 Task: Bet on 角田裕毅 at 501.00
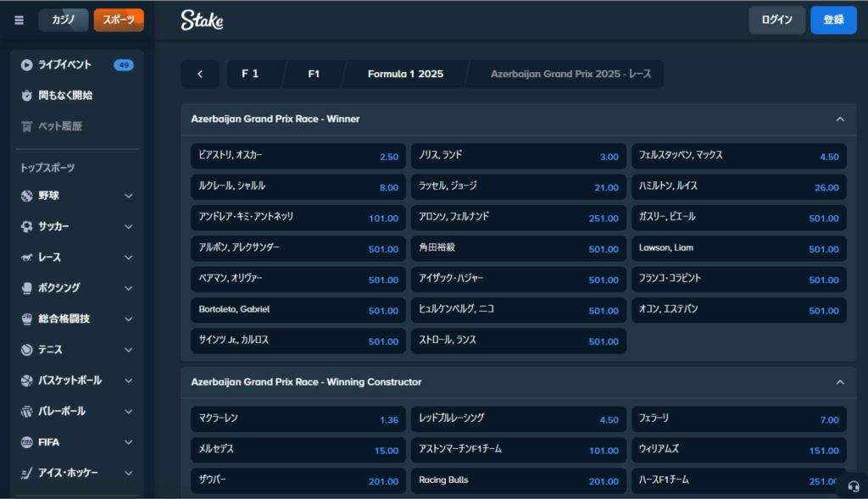click(x=518, y=249)
